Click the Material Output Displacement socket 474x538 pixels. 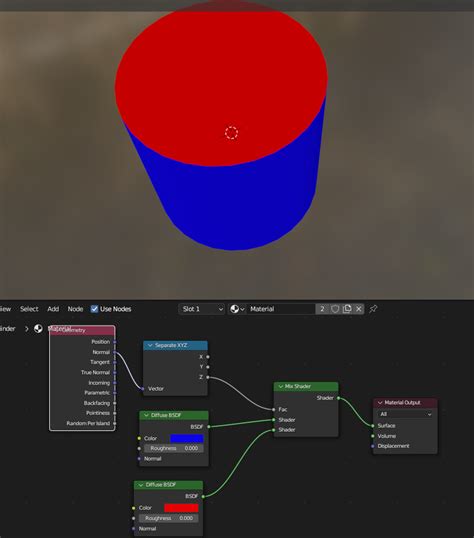click(373, 446)
